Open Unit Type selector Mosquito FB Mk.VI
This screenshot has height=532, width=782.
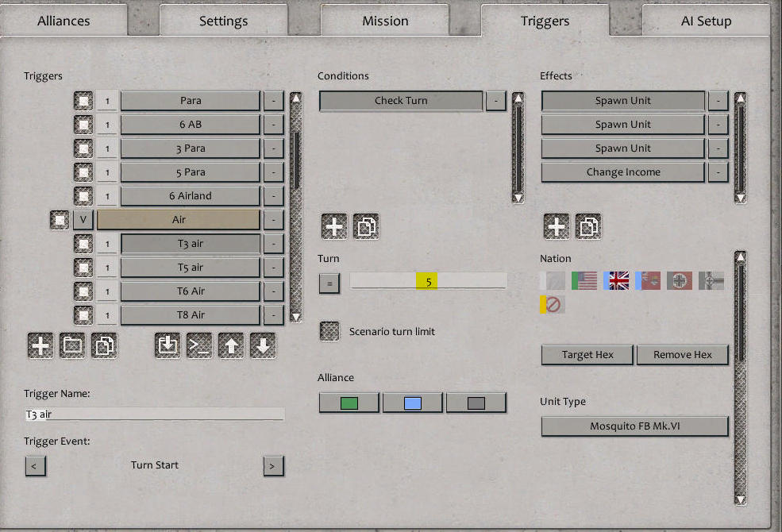[x=634, y=426]
